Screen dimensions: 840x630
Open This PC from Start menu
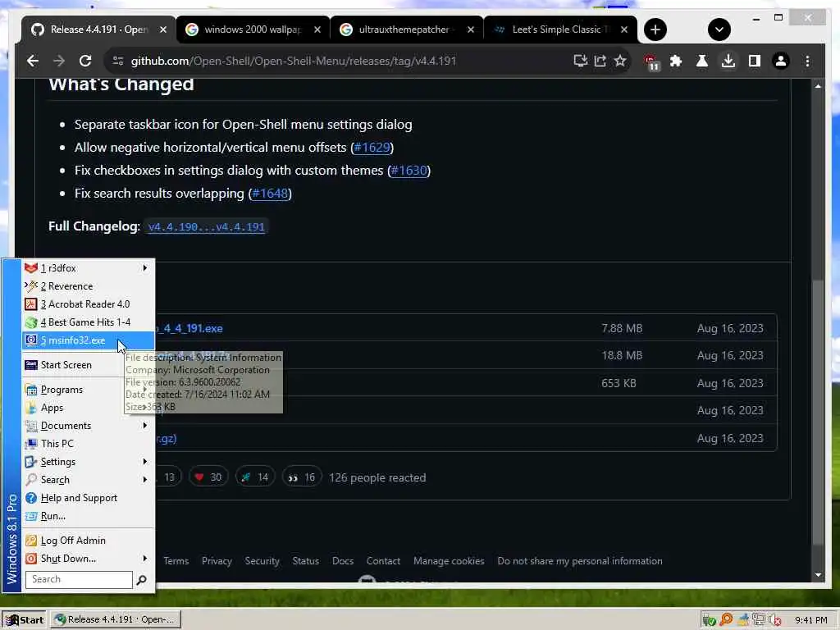tap(89, 444)
